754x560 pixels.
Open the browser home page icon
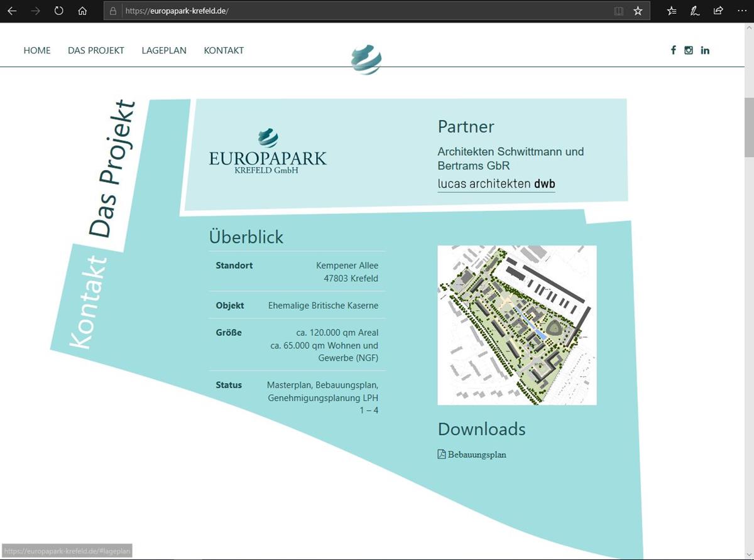[82, 11]
